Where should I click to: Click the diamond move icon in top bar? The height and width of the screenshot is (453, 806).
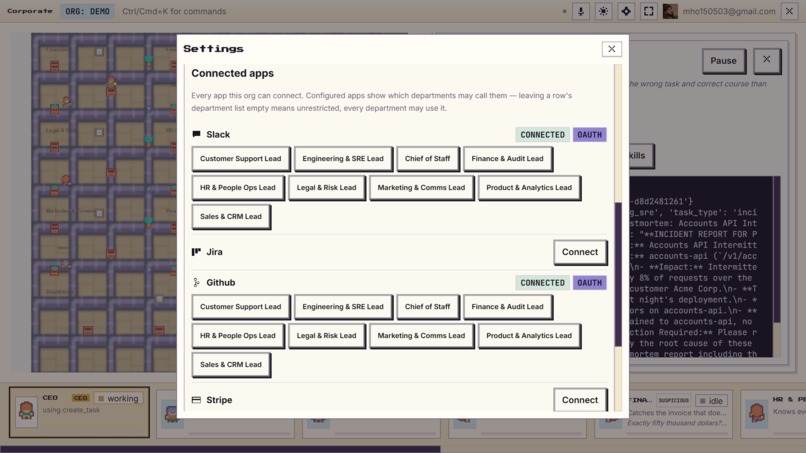[x=626, y=11]
